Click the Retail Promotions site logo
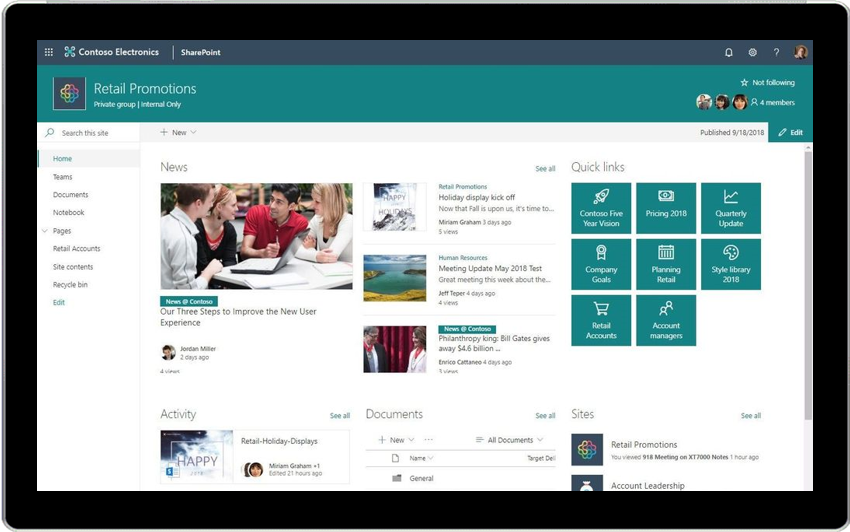 [x=69, y=93]
